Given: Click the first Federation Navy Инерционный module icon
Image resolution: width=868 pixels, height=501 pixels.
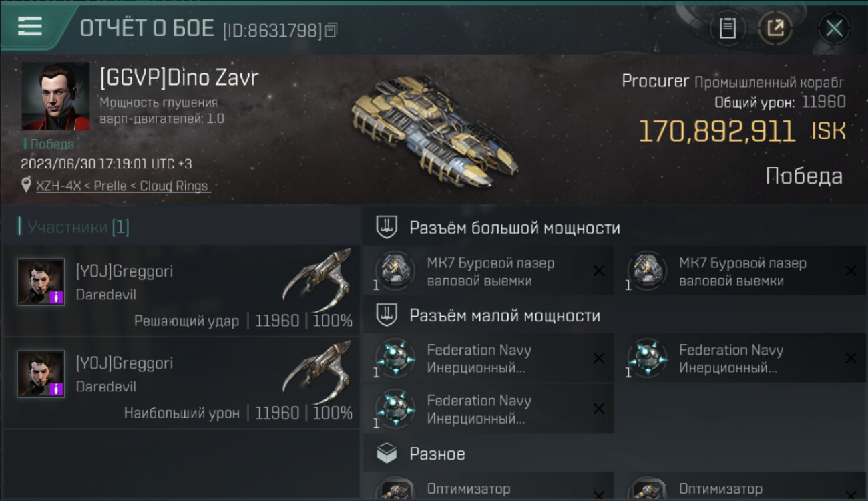Looking at the screenshot, I should [395, 358].
